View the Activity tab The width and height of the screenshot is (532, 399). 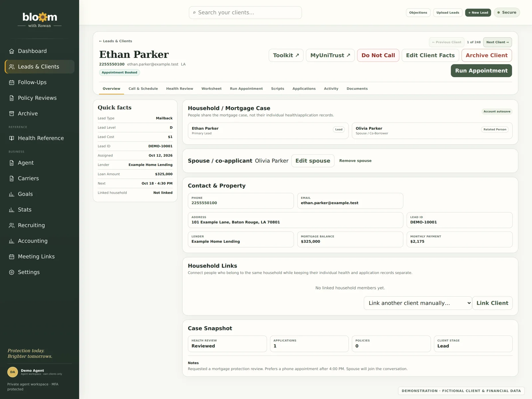coord(331,89)
